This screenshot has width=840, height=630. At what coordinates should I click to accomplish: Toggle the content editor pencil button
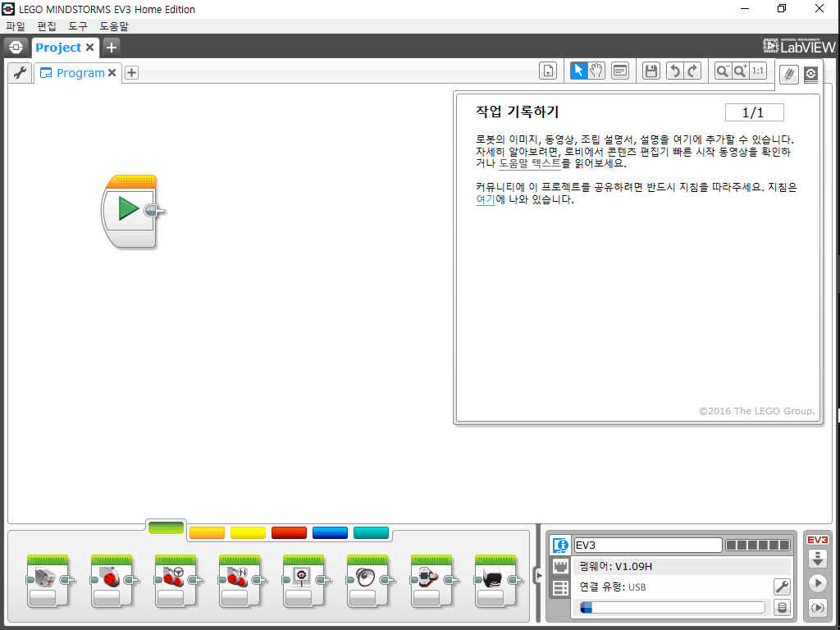tap(788, 75)
